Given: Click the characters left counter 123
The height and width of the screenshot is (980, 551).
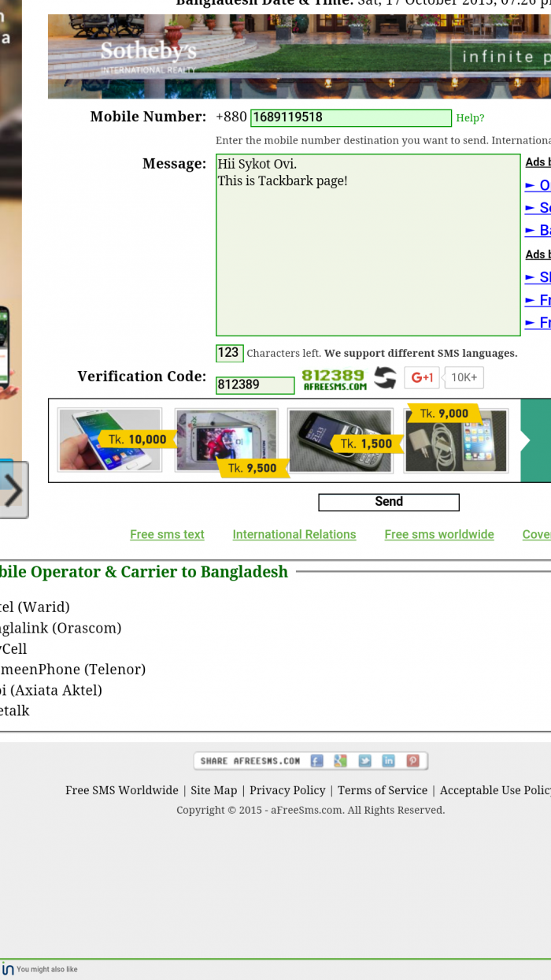Looking at the screenshot, I should pyautogui.click(x=229, y=353).
